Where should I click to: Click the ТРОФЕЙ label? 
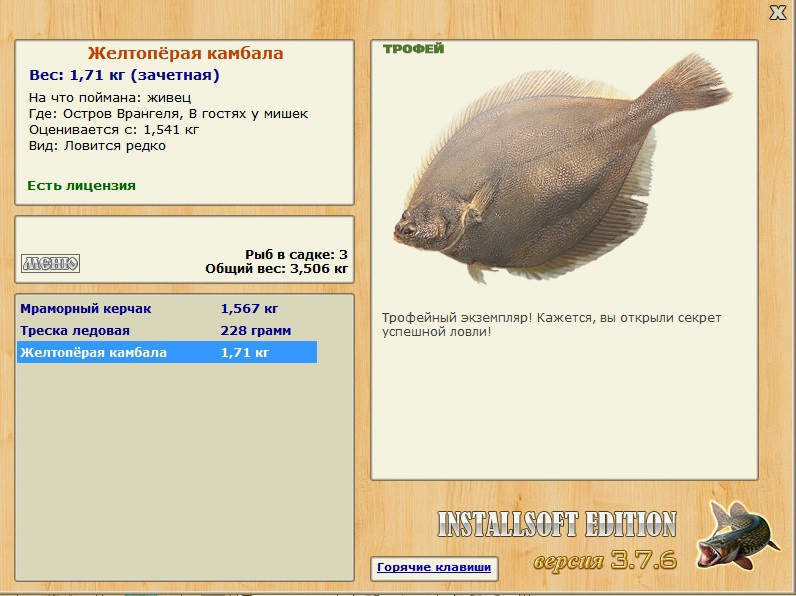coord(413,49)
